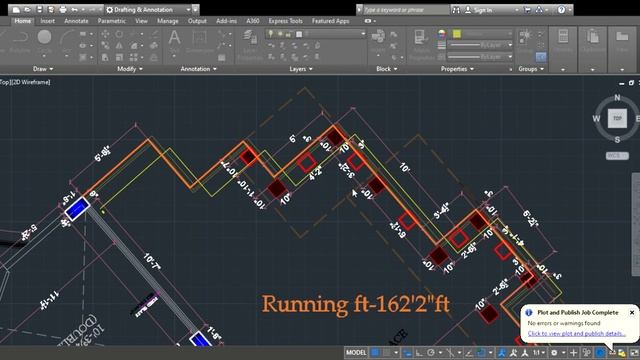
Task: Switch to the Annotate ribbon tab
Action: tap(76, 21)
